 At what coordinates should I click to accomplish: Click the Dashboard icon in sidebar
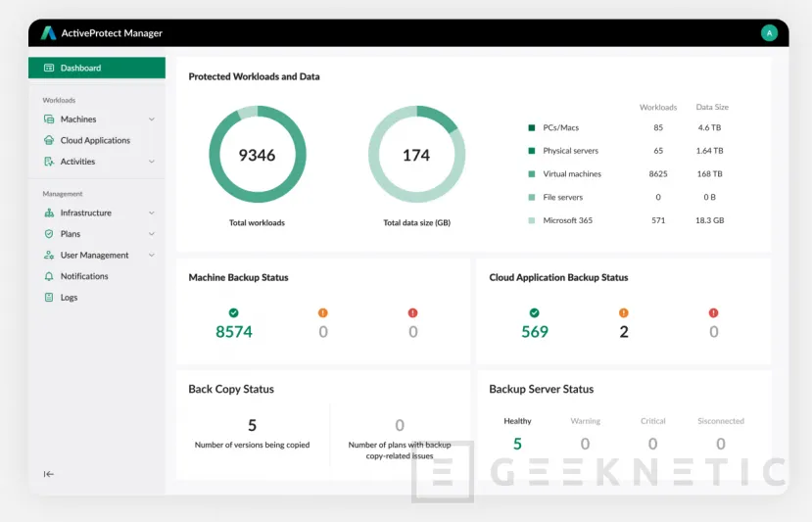[x=49, y=68]
